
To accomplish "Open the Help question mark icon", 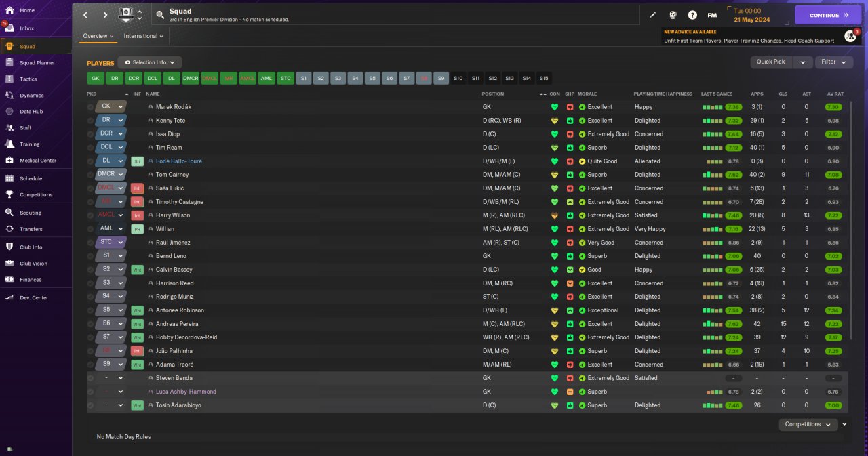I will (692, 15).
